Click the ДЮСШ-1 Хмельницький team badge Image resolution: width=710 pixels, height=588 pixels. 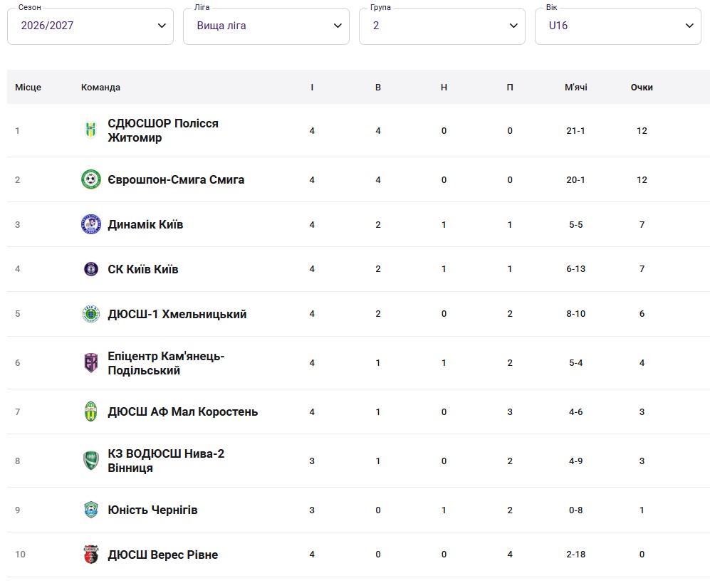pos(91,314)
